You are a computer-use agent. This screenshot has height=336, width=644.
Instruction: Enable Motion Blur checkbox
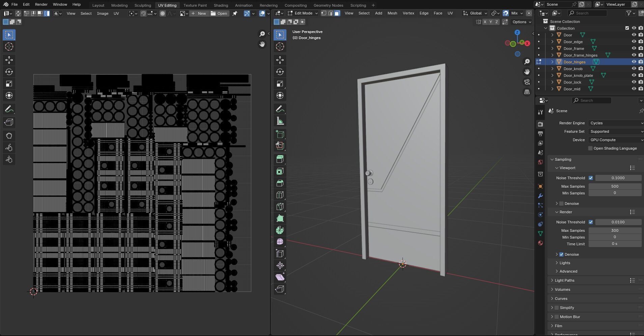(x=557, y=317)
